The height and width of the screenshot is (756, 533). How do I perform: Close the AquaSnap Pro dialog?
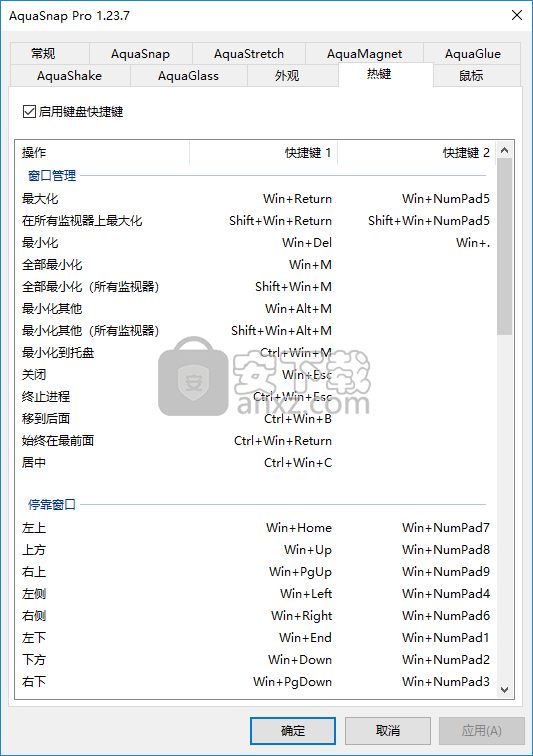tap(517, 15)
